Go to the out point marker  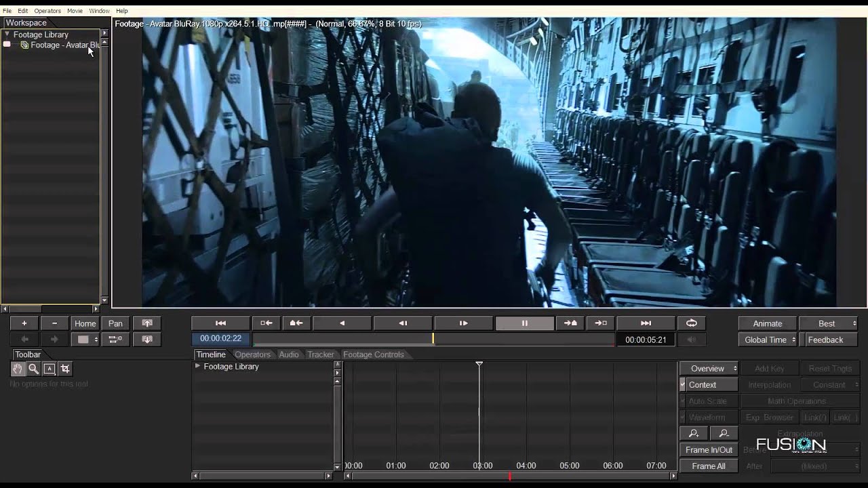point(601,323)
